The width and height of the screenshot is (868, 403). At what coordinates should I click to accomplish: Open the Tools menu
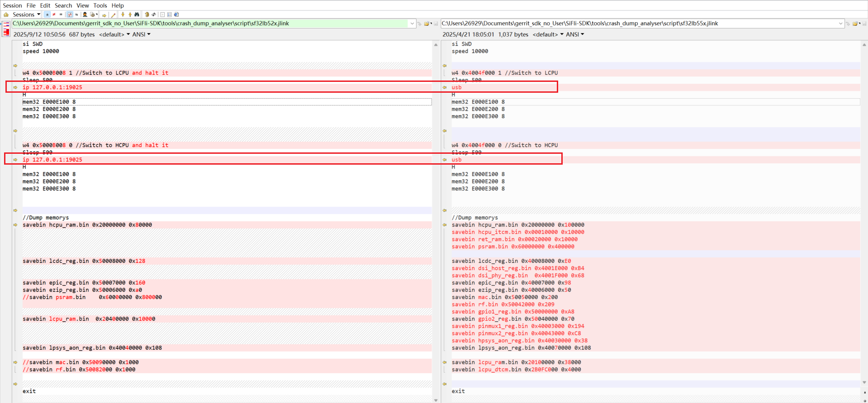[100, 5]
